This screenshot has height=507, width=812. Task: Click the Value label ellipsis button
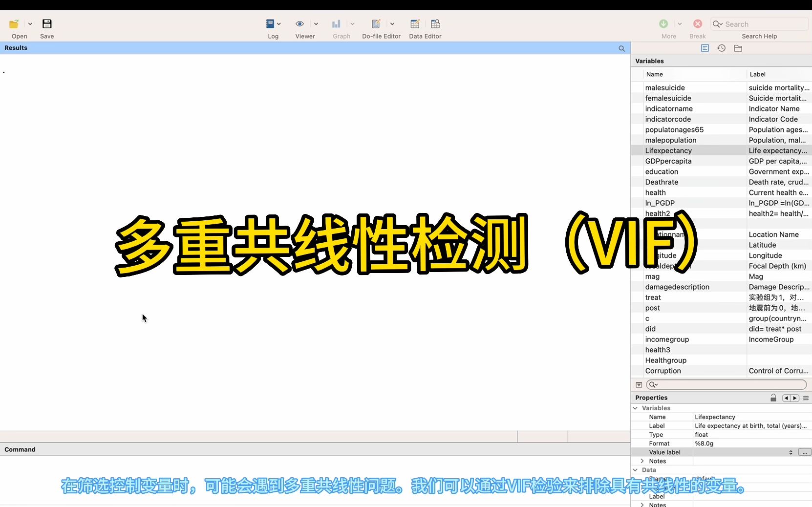(805, 452)
